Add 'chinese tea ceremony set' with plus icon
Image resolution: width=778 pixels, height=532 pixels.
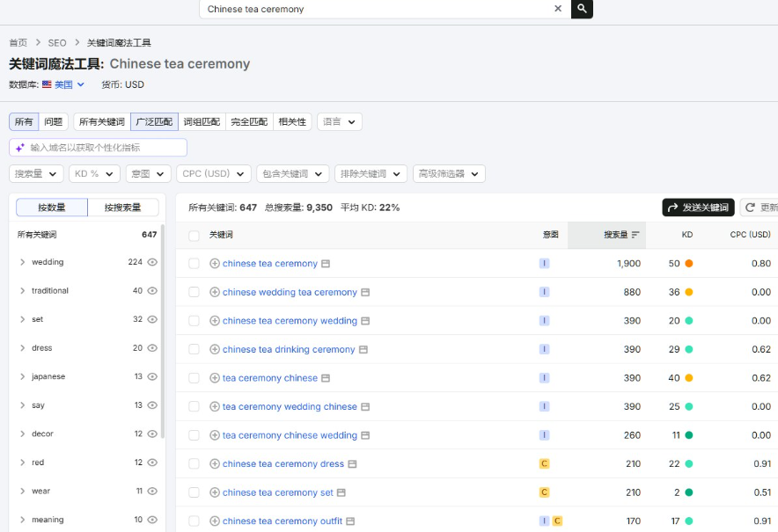click(x=215, y=492)
